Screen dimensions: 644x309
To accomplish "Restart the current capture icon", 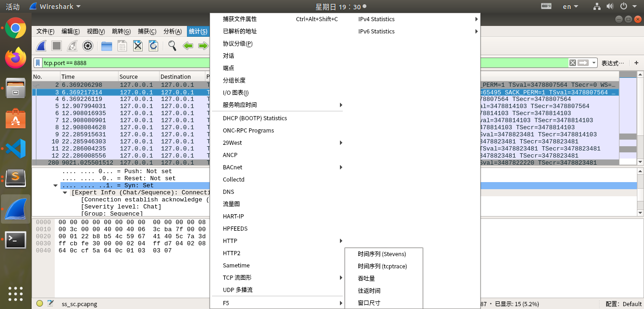I will tap(72, 46).
